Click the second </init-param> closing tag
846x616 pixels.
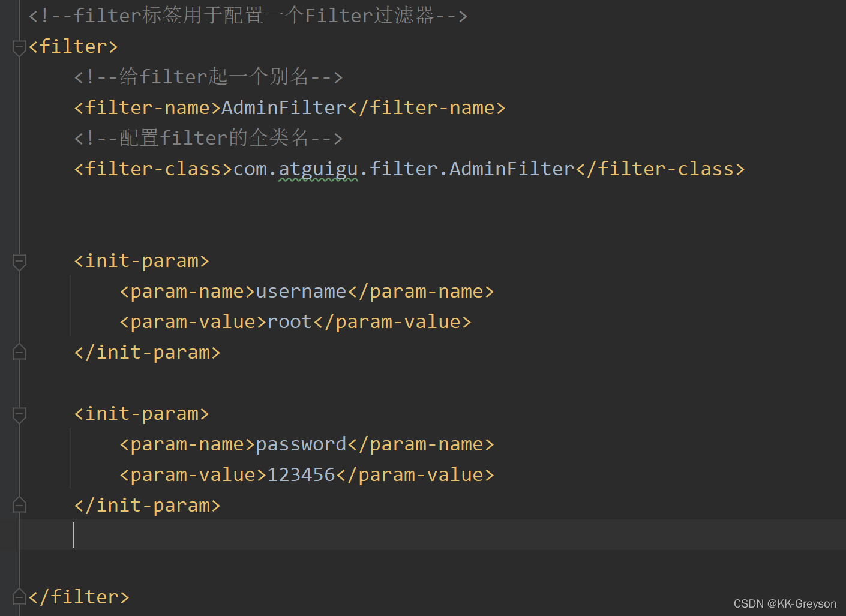coord(147,506)
